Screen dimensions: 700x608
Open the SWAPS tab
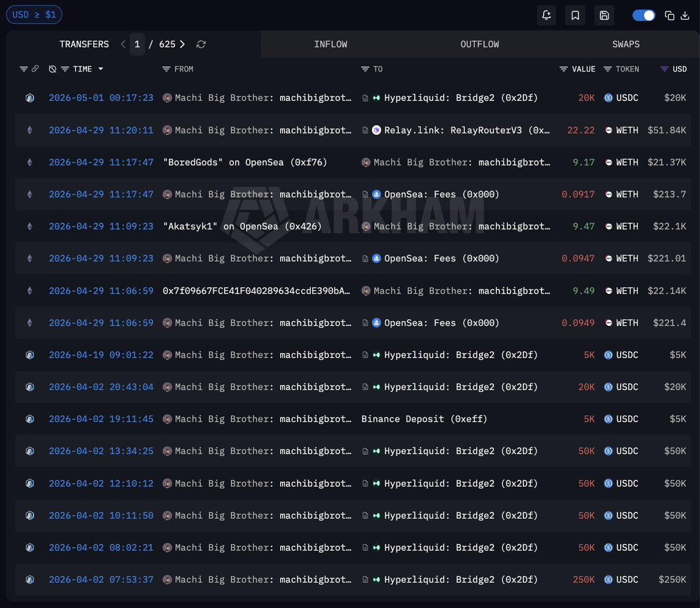click(x=626, y=44)
